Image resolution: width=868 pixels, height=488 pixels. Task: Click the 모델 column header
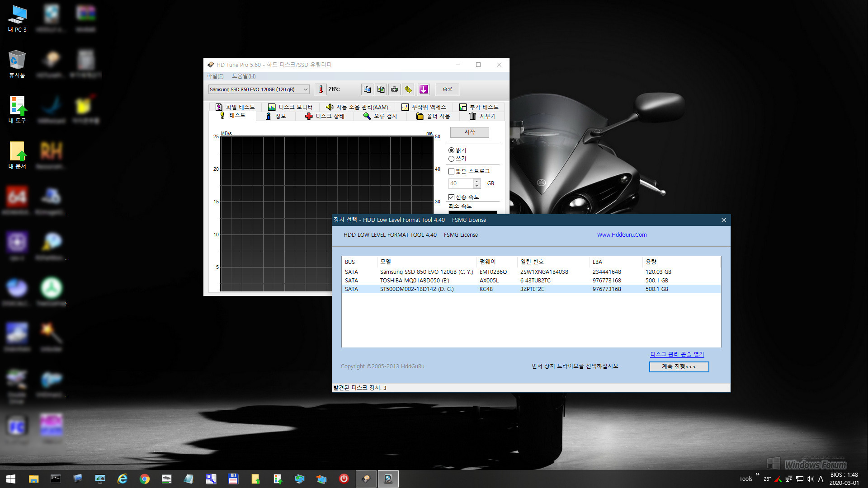[426, 262]
